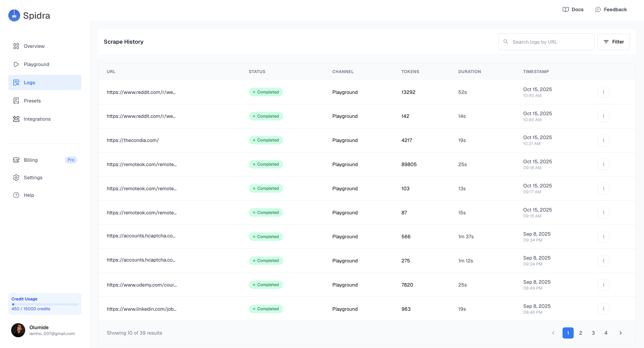Go to page 3 of results
The width and height of the screenshot is (644, 348).
[x=593, y=333]
